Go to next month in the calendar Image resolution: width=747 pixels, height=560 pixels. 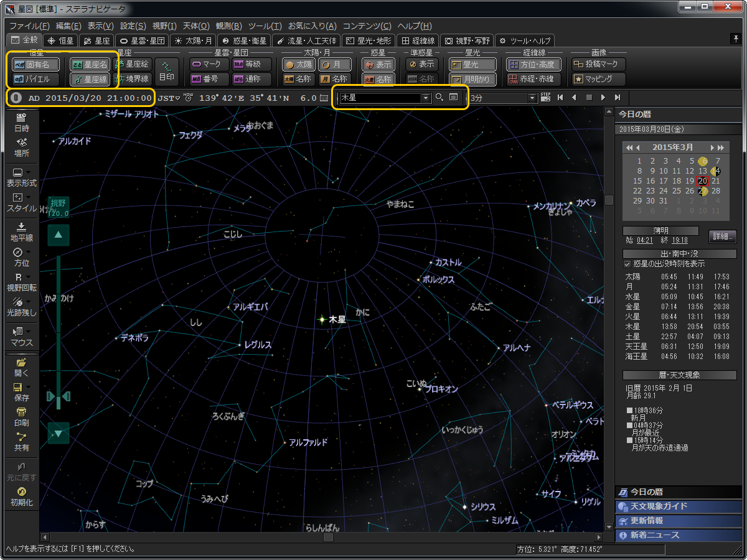point(713,147)
